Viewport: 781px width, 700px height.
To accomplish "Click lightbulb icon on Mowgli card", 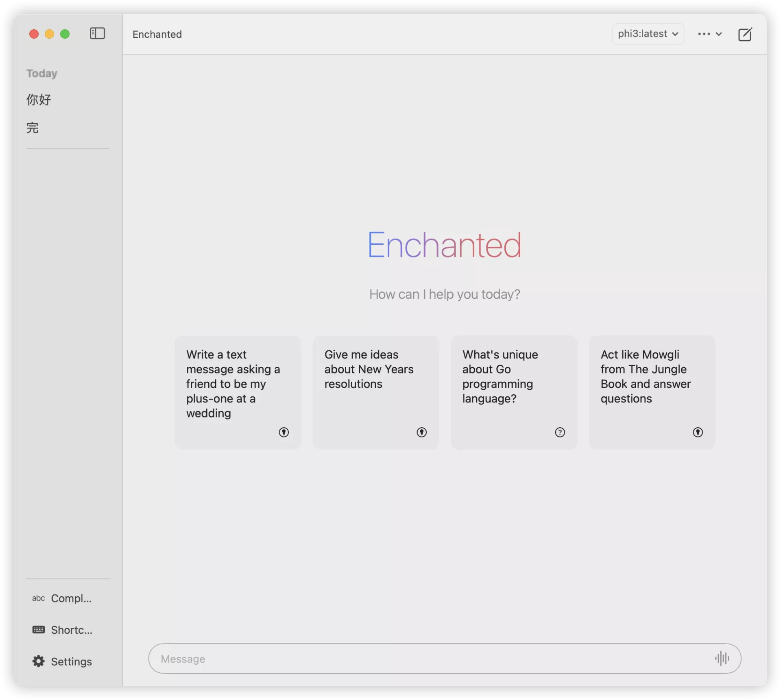I will tap(698, 432).
